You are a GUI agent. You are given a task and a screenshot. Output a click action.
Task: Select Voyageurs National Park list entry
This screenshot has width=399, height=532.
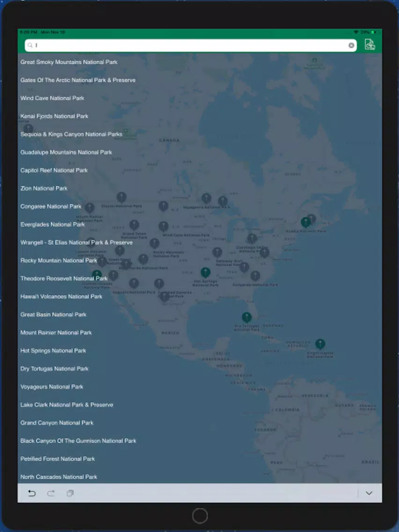(x=52, y=387)
